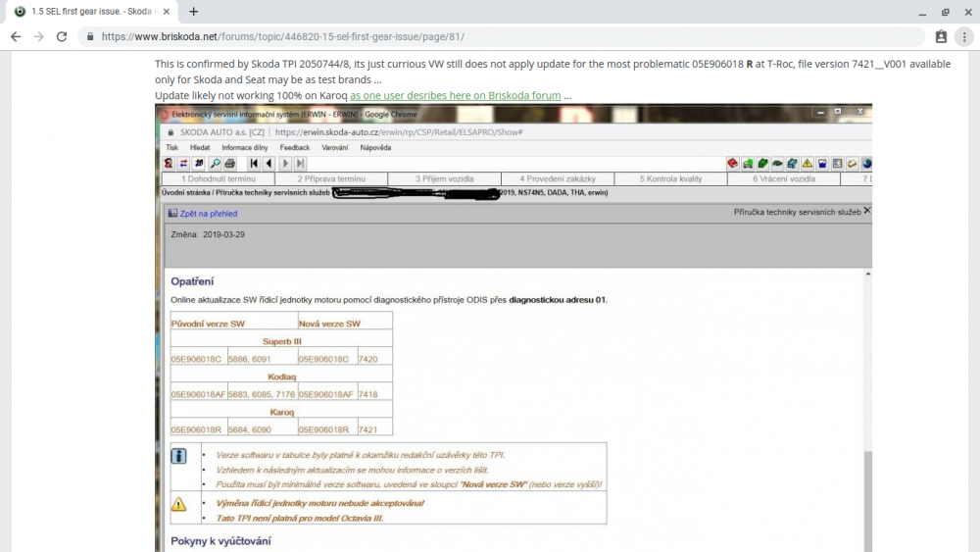Click new version cell '7418'
Viewport: 980px width, 552px height.
(368, 394)
